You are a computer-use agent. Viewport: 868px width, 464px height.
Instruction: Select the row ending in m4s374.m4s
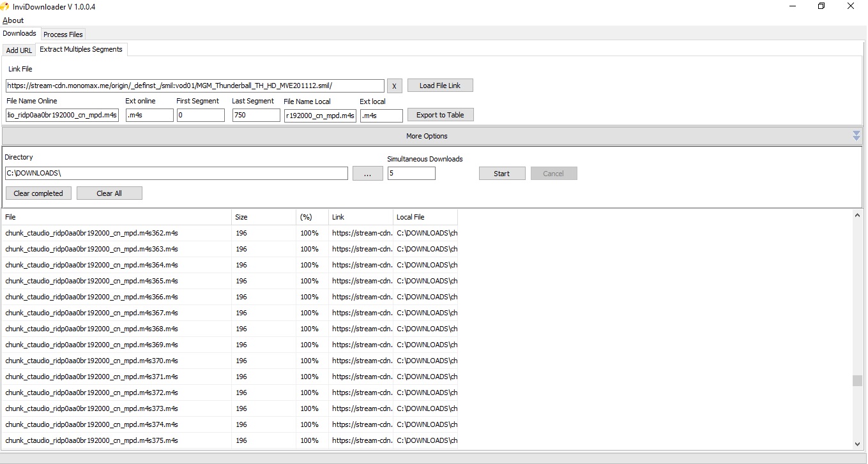click(230, 424)
